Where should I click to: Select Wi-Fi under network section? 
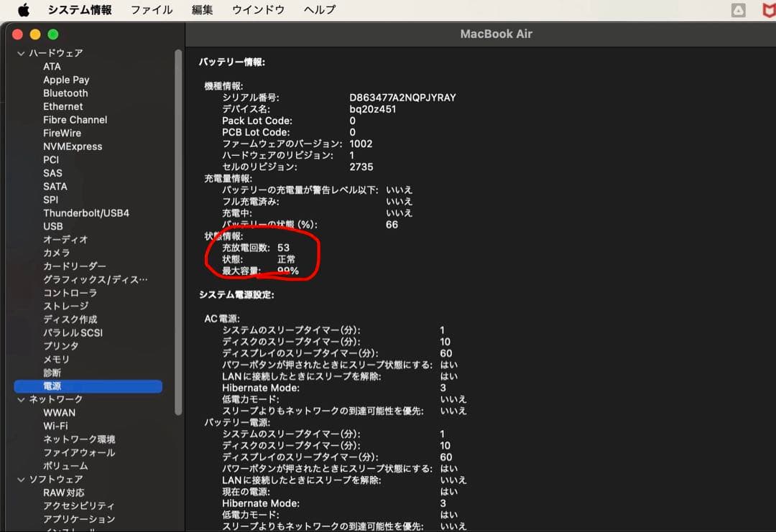(55, 426)
